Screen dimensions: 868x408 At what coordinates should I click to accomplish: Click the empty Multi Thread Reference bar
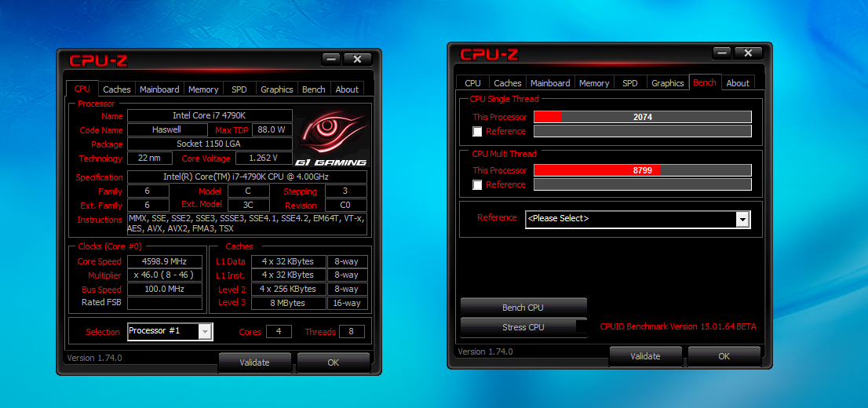pyautogui.click(x=643, y=184)
